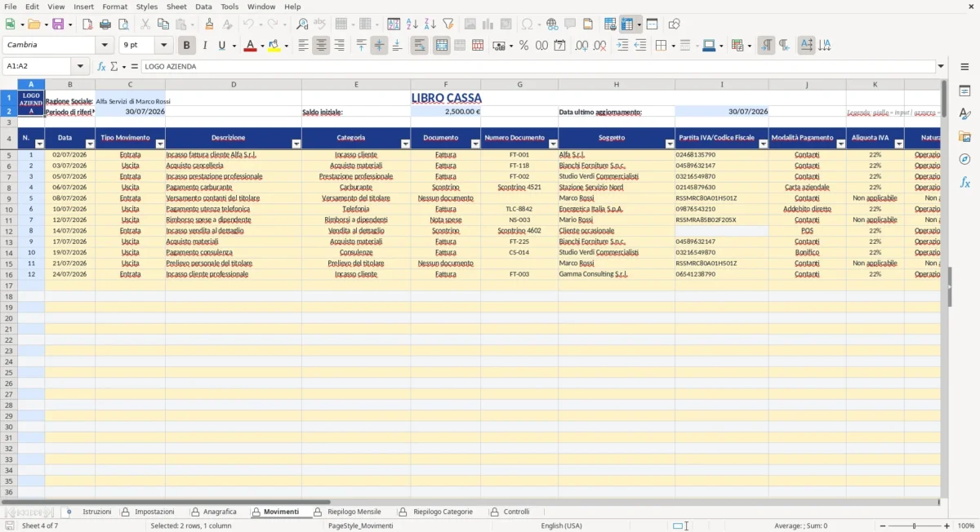Click the Copy icon
This screenshot has height=532, width=980.
click(x=163, y=24)
